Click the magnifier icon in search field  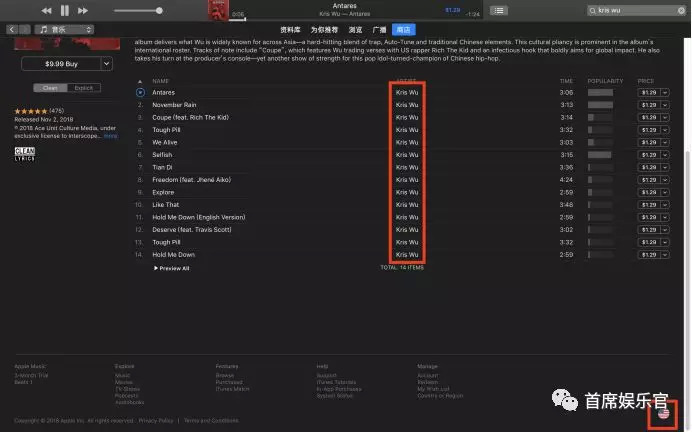click(x=592, y=10)
